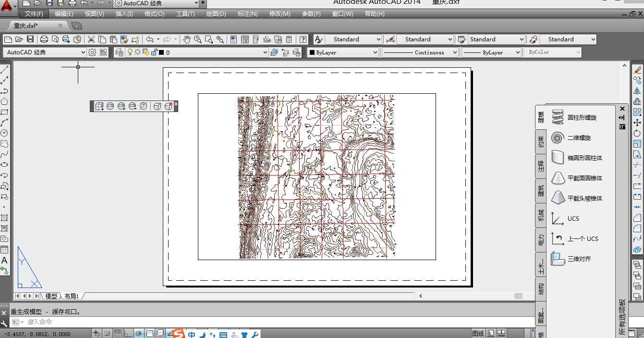Open the 绘图(D) menu
The width and height of the screenshot is (644, 338).
coord(216,14)
